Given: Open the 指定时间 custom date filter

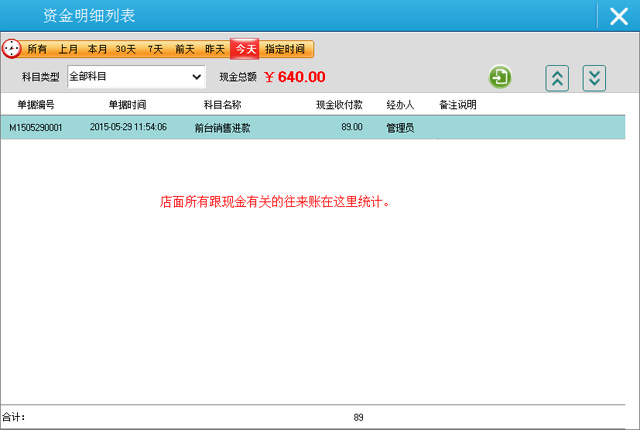Looking at the screenshot, I should tap(286, 49).
